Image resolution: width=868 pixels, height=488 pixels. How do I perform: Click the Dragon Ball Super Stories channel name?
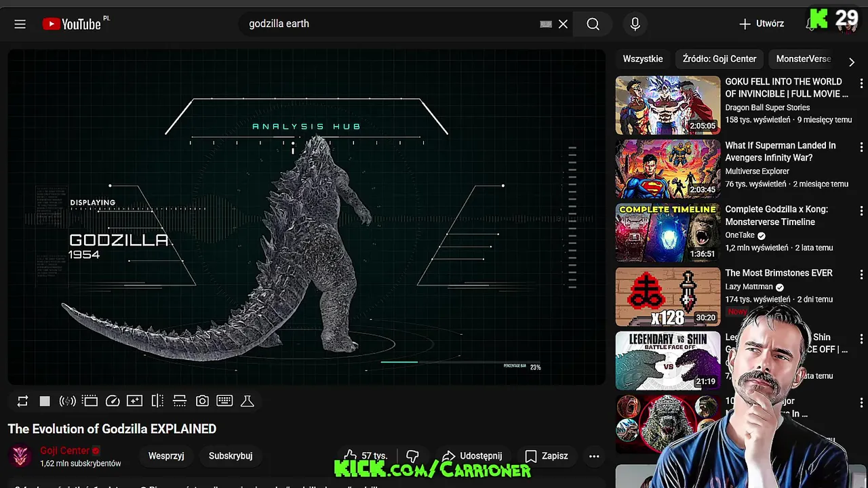(x=767, y=108)
